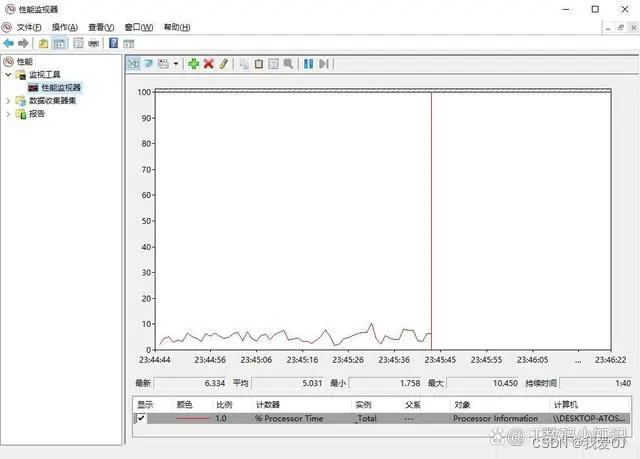Click the 对象 column header
Image resolution: width=640 pixels, height=459 pixels.
[x=462, y=405]
